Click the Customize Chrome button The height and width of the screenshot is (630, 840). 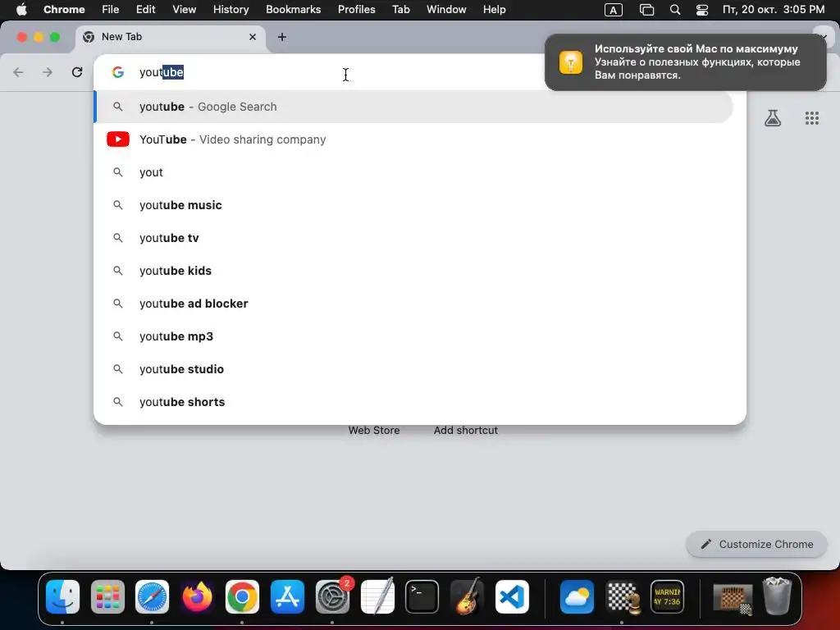coord(756,545)
